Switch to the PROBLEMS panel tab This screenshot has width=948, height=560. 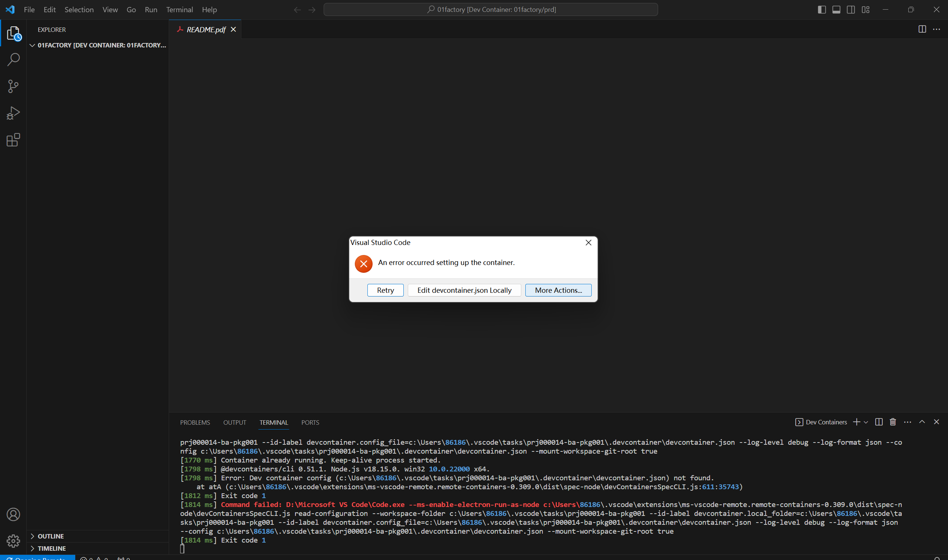coord(195,422)
